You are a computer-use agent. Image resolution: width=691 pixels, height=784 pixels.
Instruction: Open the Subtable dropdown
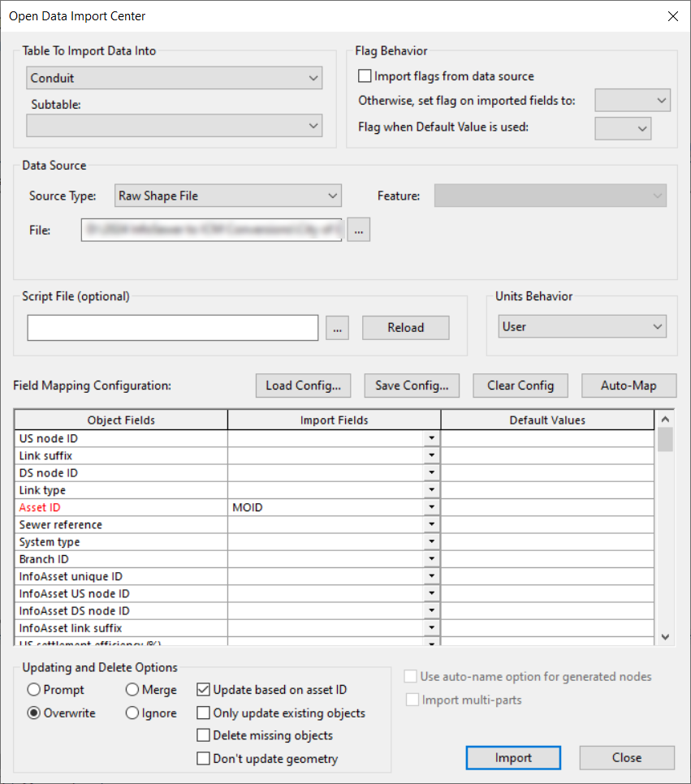[x=313, y=126]
